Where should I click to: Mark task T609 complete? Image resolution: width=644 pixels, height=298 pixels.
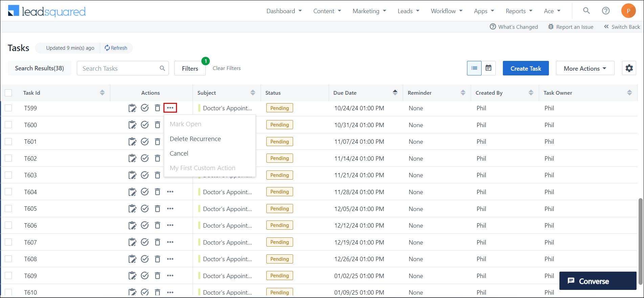(x=145, y=276)
